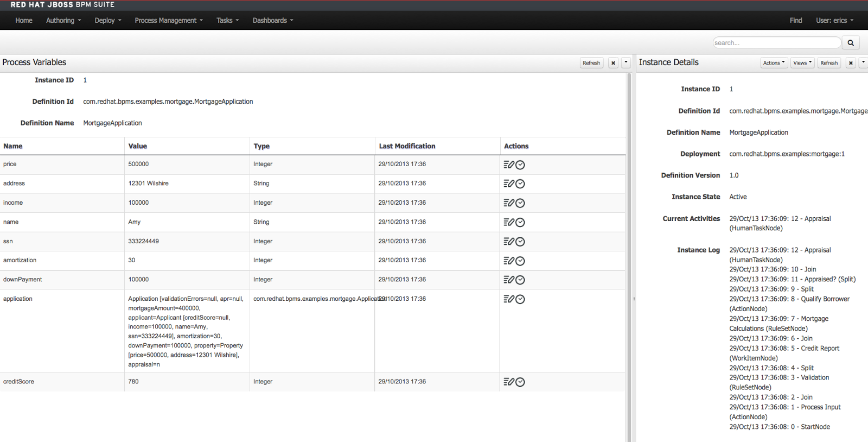Edit the creditScore variable

[509, 382]
